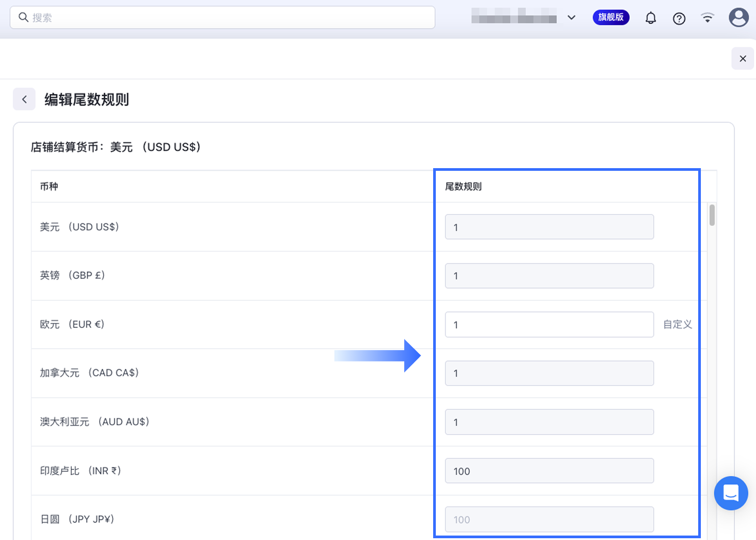756x540 pixels.
Task: Click the Wi-Fi signal icon
Action: tap(708, 18)
